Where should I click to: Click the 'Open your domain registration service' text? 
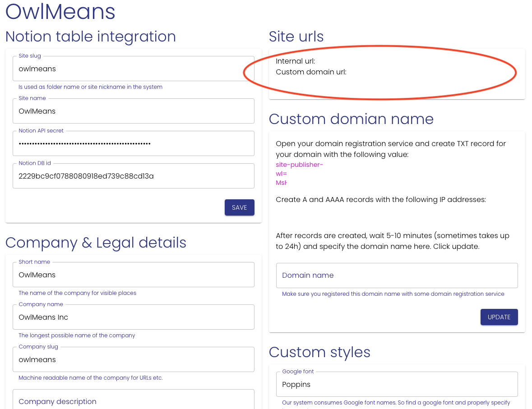(391, 149)
